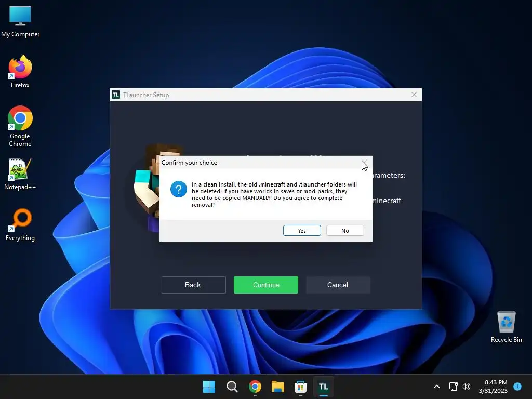
Task: Click the Back button in TLauncher Setup
Action: tap(193, 285)
